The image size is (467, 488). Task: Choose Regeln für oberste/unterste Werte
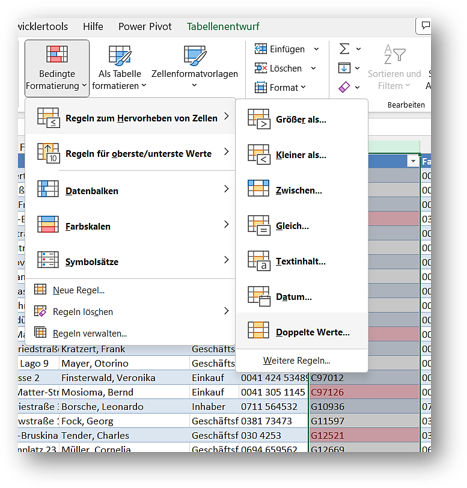point(130,153)
